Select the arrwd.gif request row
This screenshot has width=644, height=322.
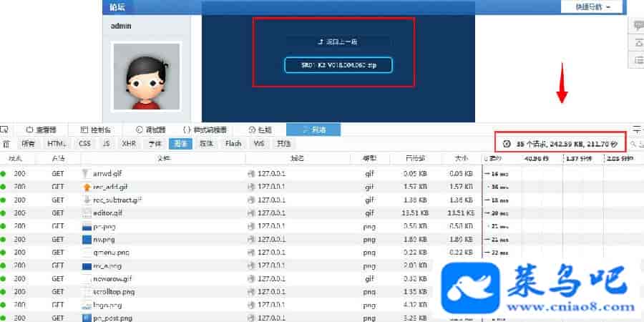click(322, 174)
